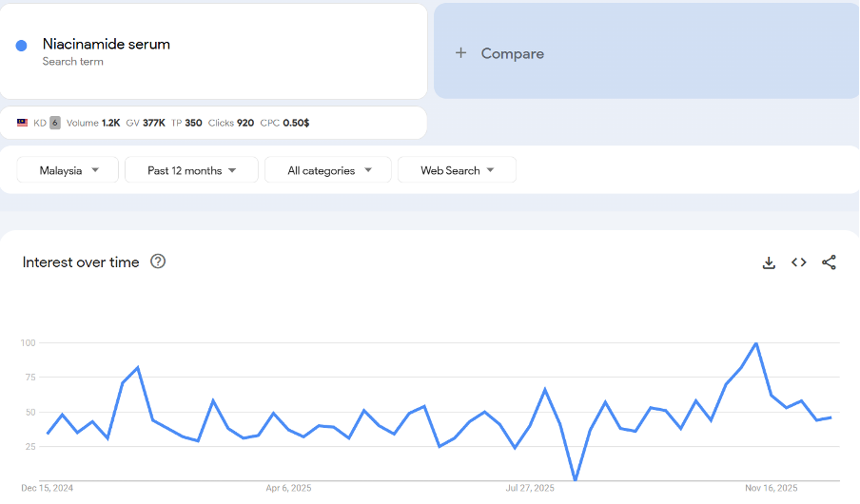
Task: Click the Malaysia flag icon in metrics bar
Action: [23, 123]
